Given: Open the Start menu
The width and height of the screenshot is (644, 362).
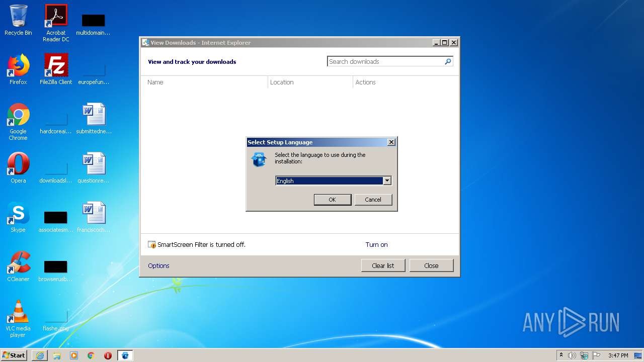Looking at the screenshot, I should coord(14,355).
